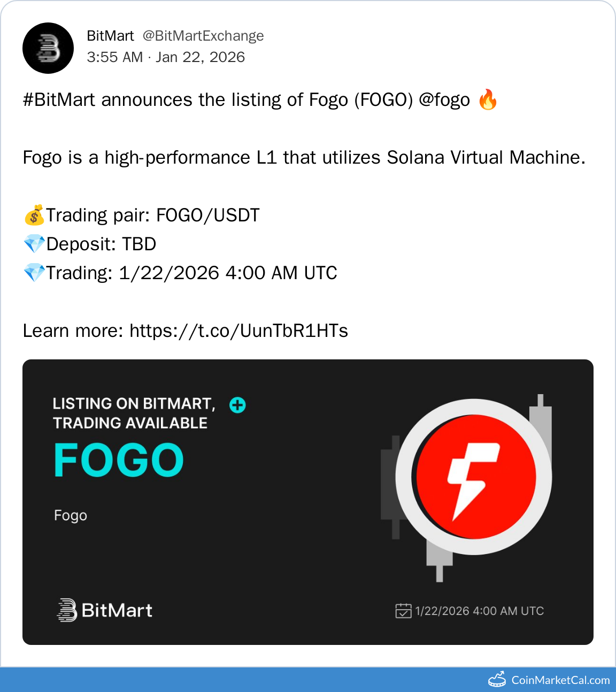Screen dimensions: 616x692
Task: Click the CoinMarketCal logo icon
Action: click(x=497, y=680)
